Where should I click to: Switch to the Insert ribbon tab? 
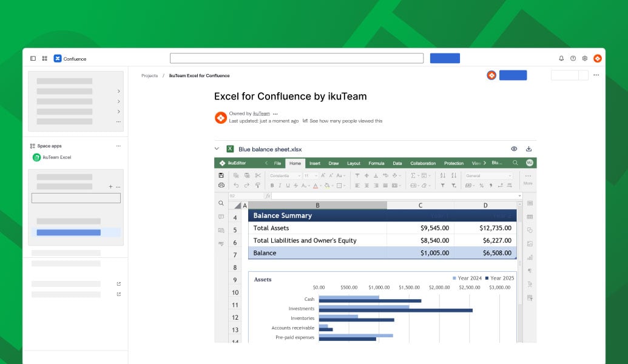(315, 163)
